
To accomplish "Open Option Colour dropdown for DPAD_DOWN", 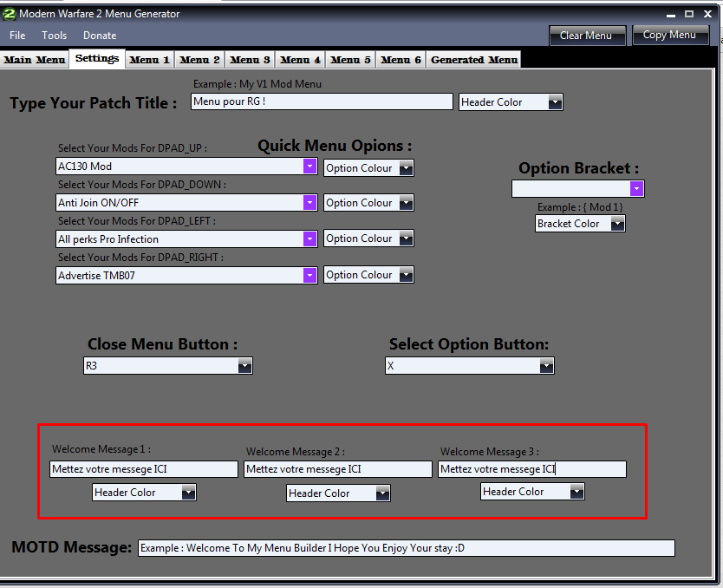I will tap(368, 203).
